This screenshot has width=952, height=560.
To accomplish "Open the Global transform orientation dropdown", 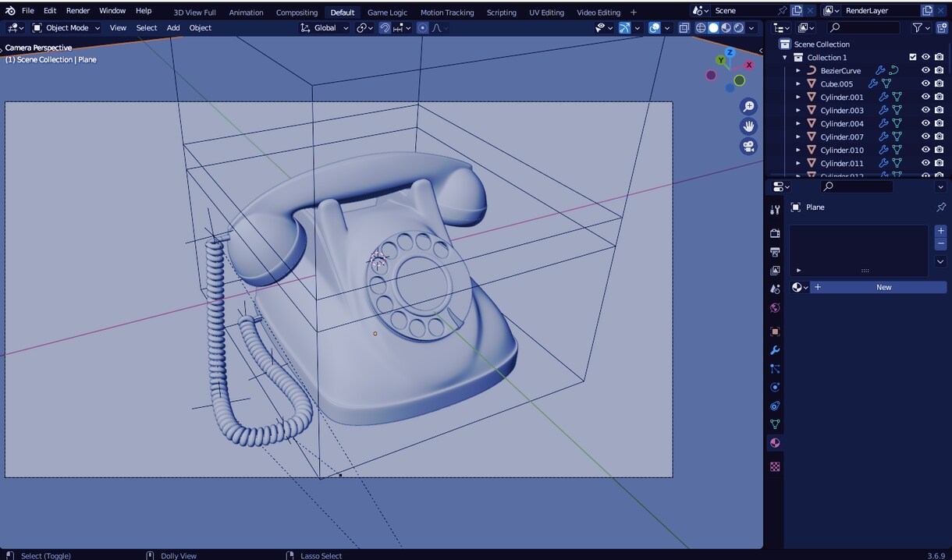I will coord(325,28).
